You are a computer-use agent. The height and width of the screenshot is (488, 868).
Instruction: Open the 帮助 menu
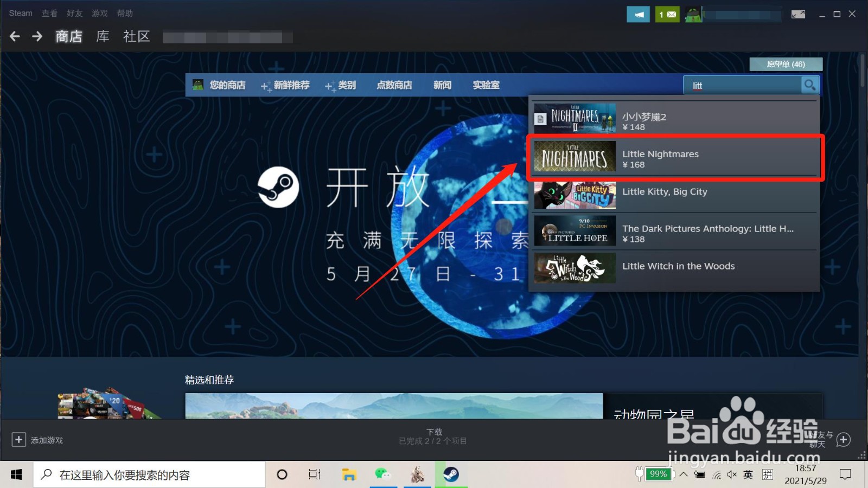coord(125,13)
